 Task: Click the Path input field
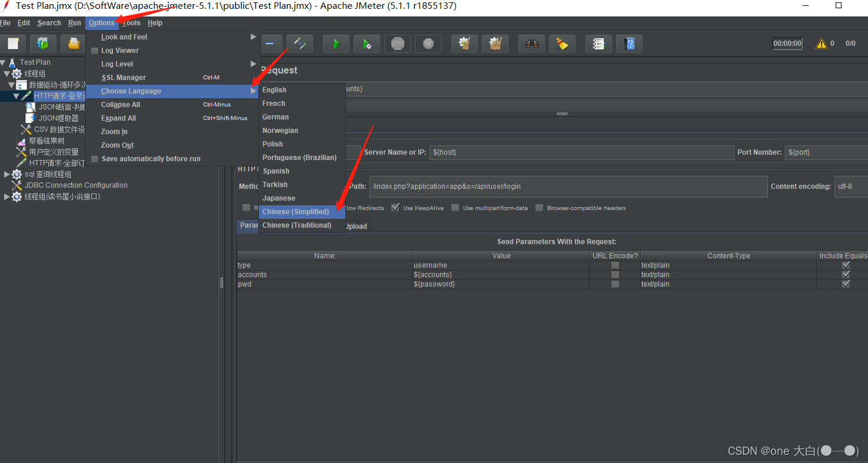tap(568, 186)
